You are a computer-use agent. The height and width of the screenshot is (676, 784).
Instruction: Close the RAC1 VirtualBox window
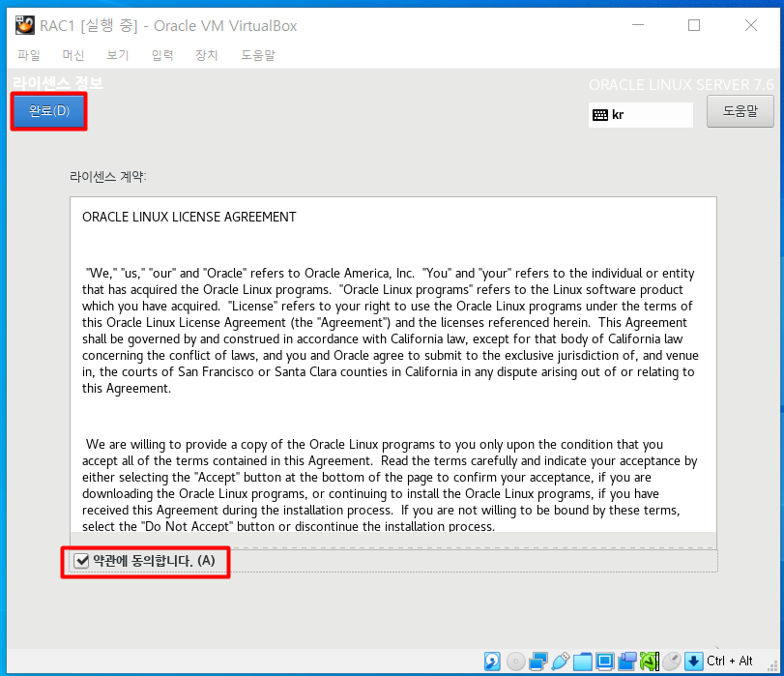(750, 25)
